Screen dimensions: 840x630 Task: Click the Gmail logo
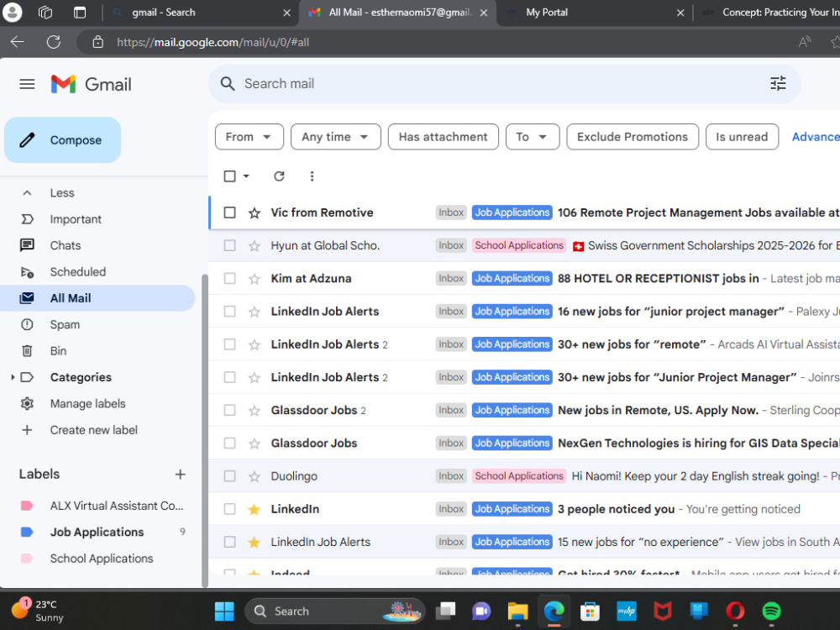[x=91, y=84]
